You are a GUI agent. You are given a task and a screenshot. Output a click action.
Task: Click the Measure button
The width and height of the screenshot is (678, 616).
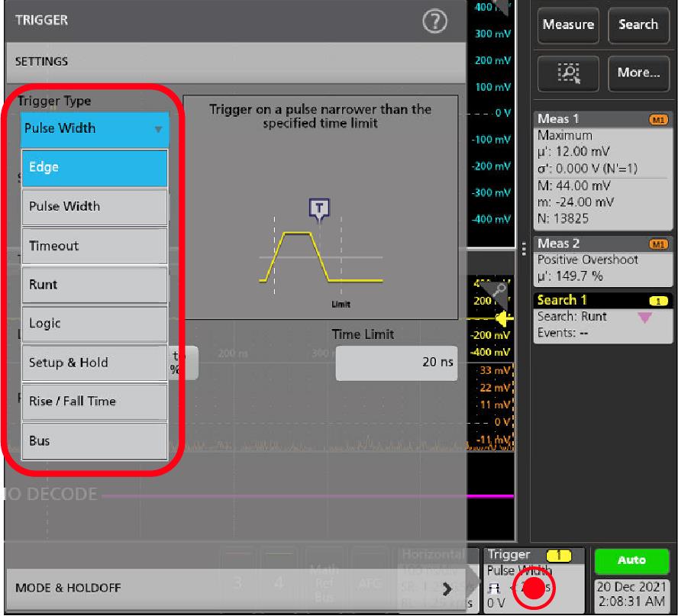tap(568, 25)
